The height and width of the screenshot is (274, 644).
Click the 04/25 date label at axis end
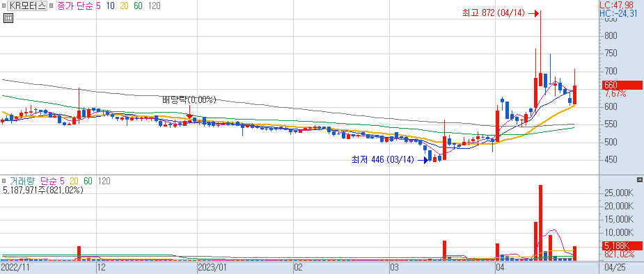[x=615, y=268]
